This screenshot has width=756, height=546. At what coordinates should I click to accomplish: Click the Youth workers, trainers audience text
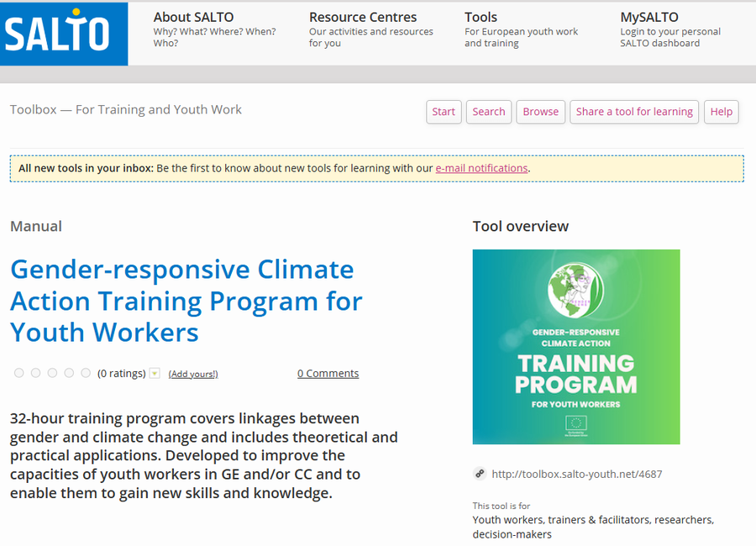(x=593, y=527)
